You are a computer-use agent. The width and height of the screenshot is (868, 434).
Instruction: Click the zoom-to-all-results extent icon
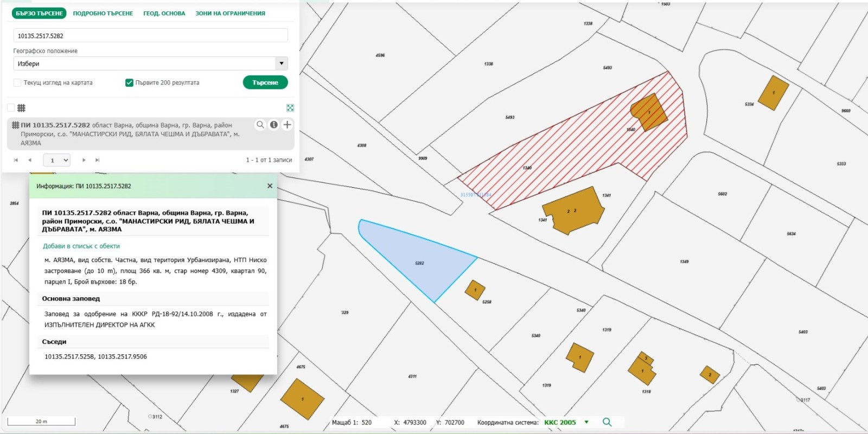pyautogui.click(x=290, y=108)
